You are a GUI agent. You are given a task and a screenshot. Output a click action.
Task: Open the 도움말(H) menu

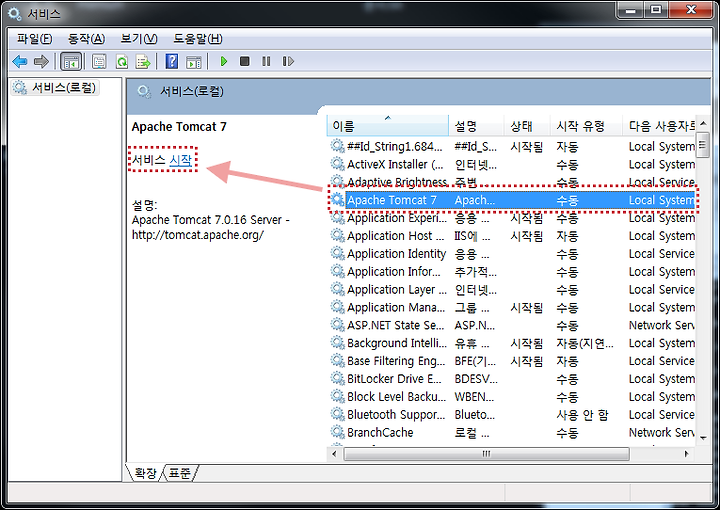click(x=197, y=39)
